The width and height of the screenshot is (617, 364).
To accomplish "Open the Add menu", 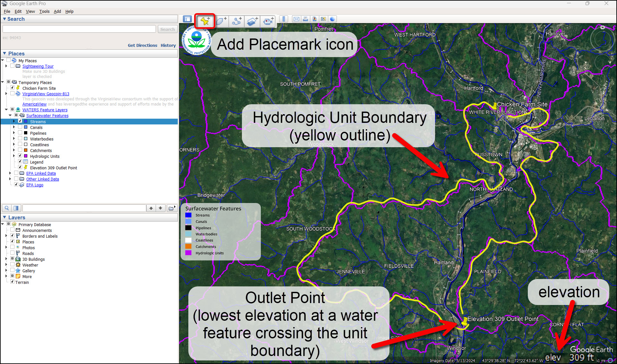I will coord(57,11).
